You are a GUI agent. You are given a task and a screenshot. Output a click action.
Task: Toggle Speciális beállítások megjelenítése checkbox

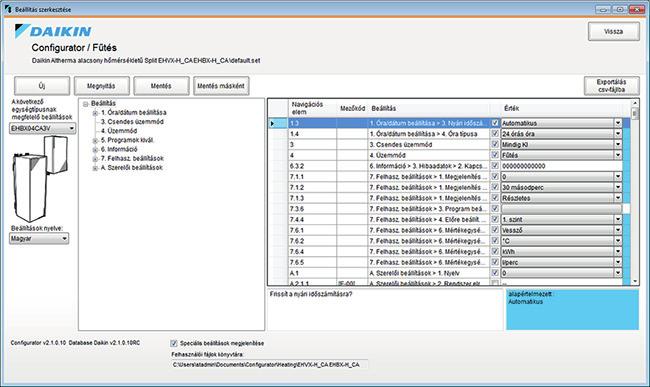point(174,343)
